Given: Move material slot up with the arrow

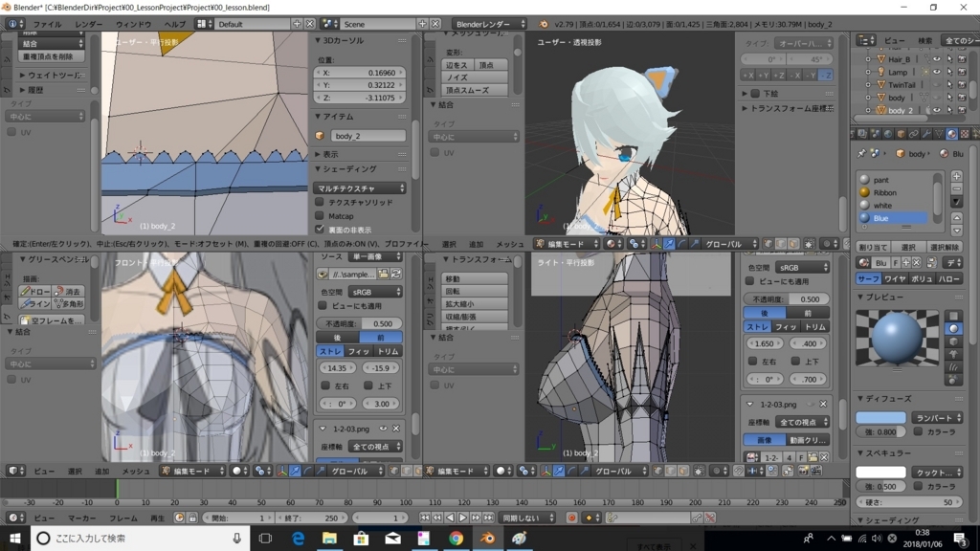Looking at the screenshot, I should [x=956, y=217].
